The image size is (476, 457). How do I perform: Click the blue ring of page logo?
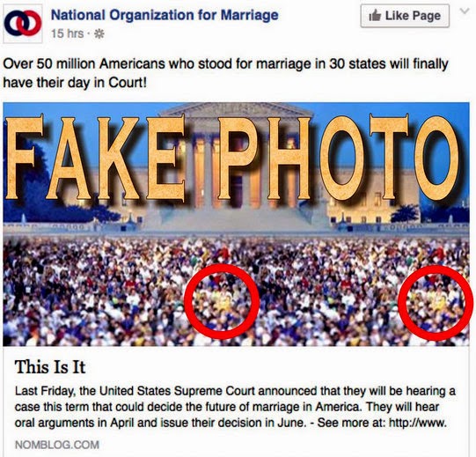tap(14, 23)
